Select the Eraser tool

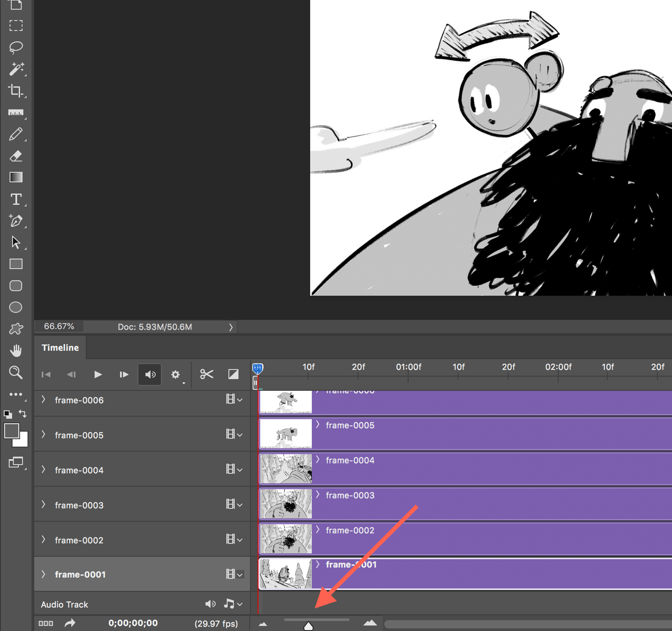16,156
